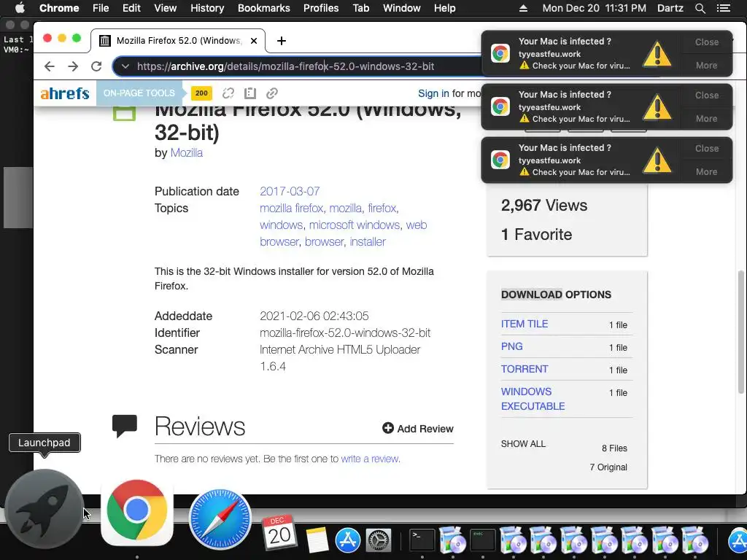Click the 7 Original link
The width and height of the screenshot is (747, 560).
608,467
